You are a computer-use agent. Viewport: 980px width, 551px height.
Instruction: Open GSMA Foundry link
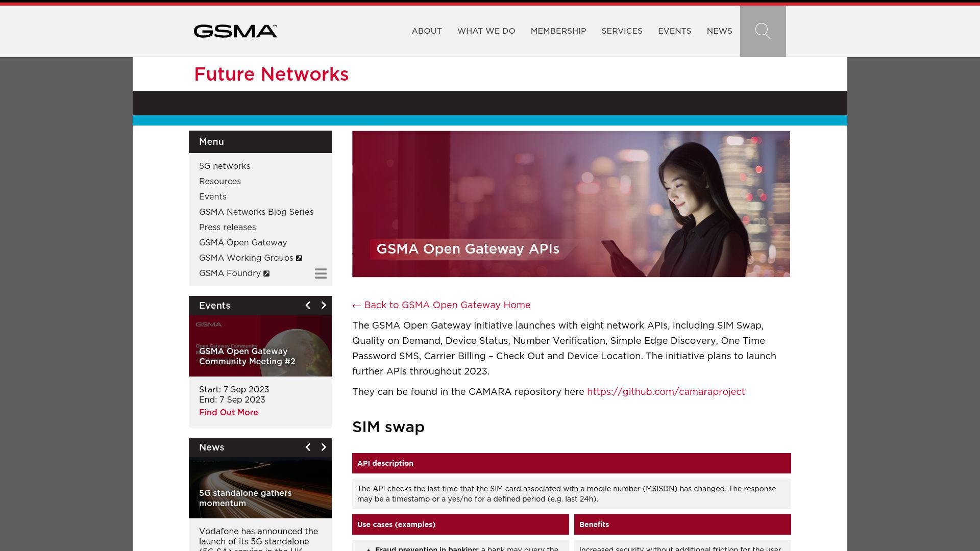coord(230,273)
